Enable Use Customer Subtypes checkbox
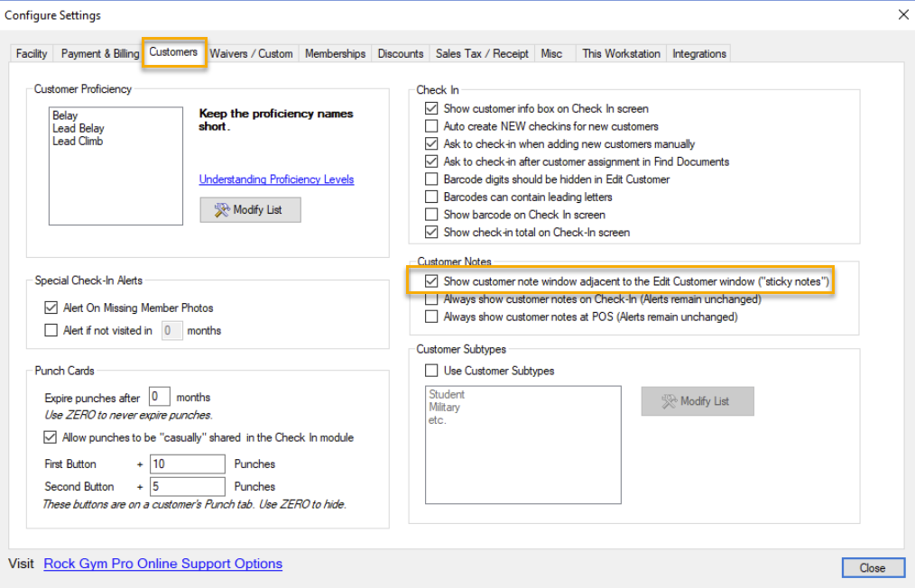Image resolution: width=915 pixels, height=588 pixels. [x=431, y=371]
